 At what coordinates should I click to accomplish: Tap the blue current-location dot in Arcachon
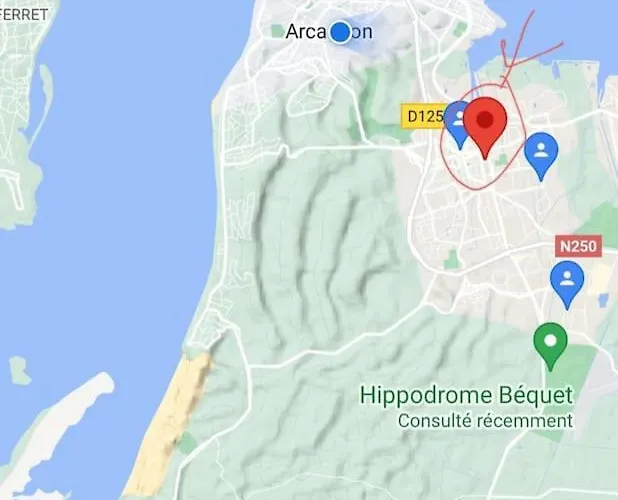click(x=340, y=32)
